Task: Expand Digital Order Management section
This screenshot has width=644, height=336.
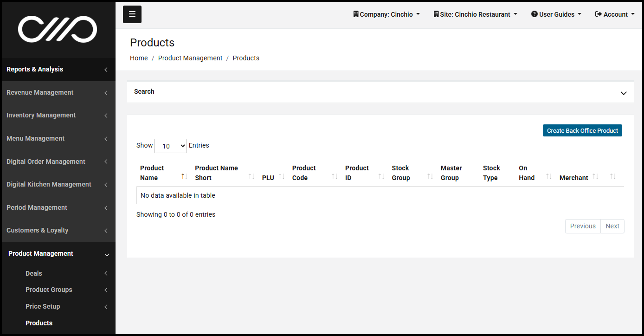Action: coord(58,162)
